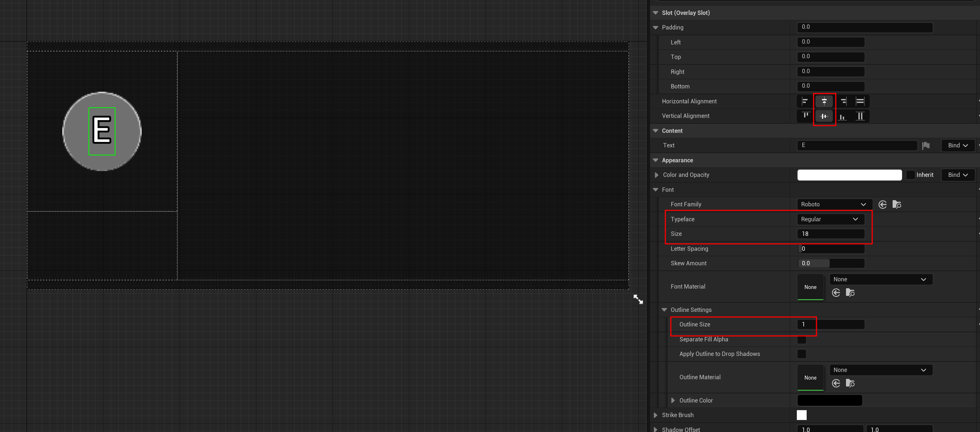The image size is (980, 432).
Task: Browse to Outline Material asset
Action: click(850, 383)
